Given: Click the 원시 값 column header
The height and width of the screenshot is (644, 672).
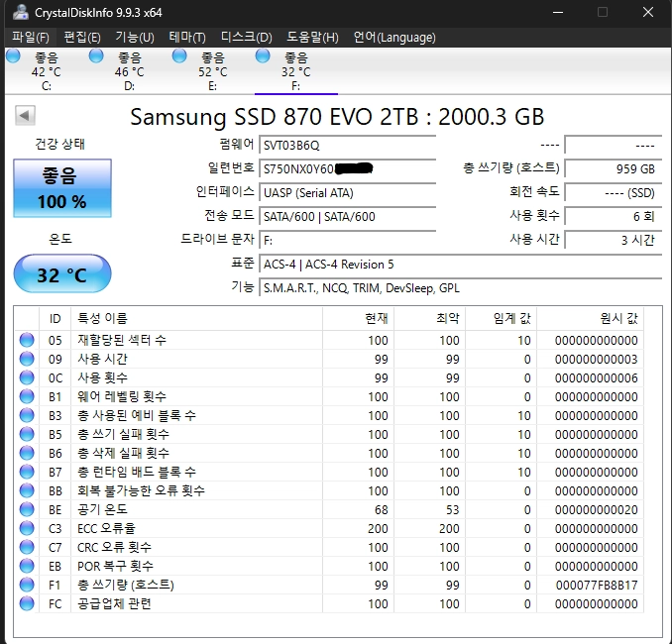Looking at the screenshot, I should pyautogui.click(x=590, y=318).
